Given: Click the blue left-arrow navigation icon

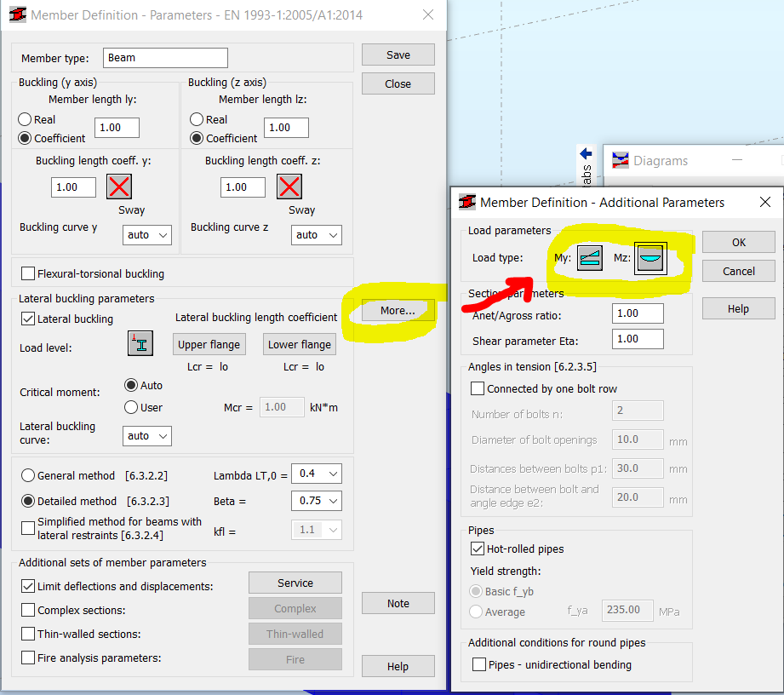Looking at the screenshot, I should (x=585, y=154).
